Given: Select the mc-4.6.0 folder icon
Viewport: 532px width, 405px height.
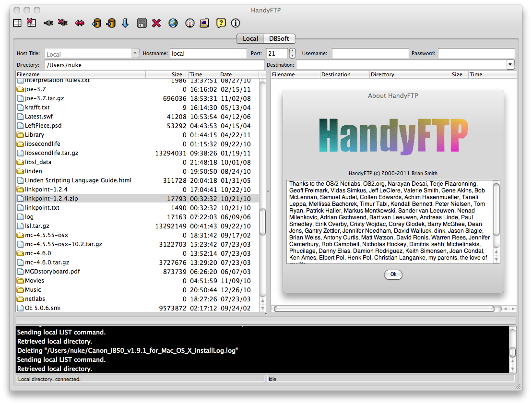Looking at the screenshot, I should coord(20,253).
